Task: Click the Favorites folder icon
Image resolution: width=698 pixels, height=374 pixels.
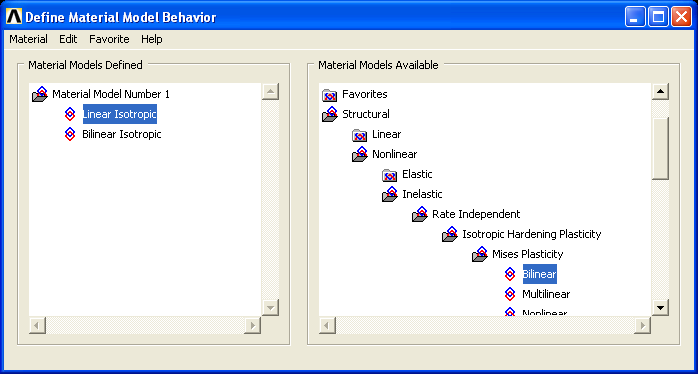Action: tap(329, 95)
